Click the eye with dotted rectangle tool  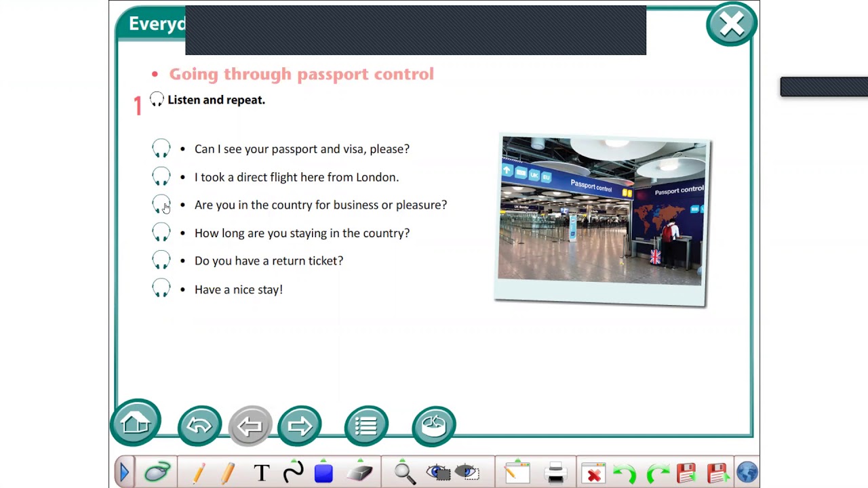tap(467, 472)
